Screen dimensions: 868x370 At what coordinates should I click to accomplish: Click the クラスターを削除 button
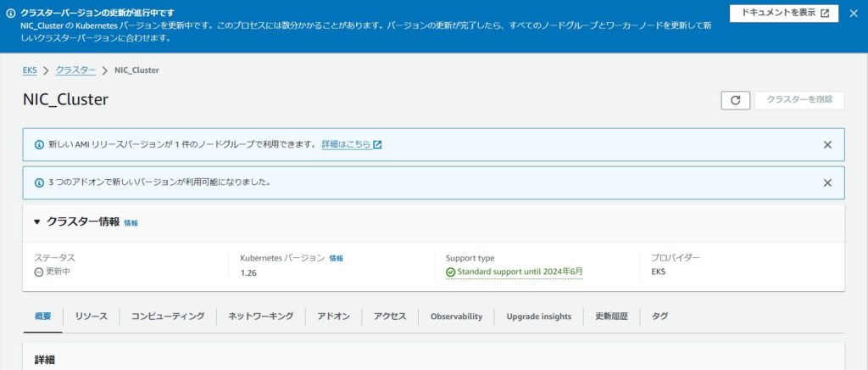799,100
